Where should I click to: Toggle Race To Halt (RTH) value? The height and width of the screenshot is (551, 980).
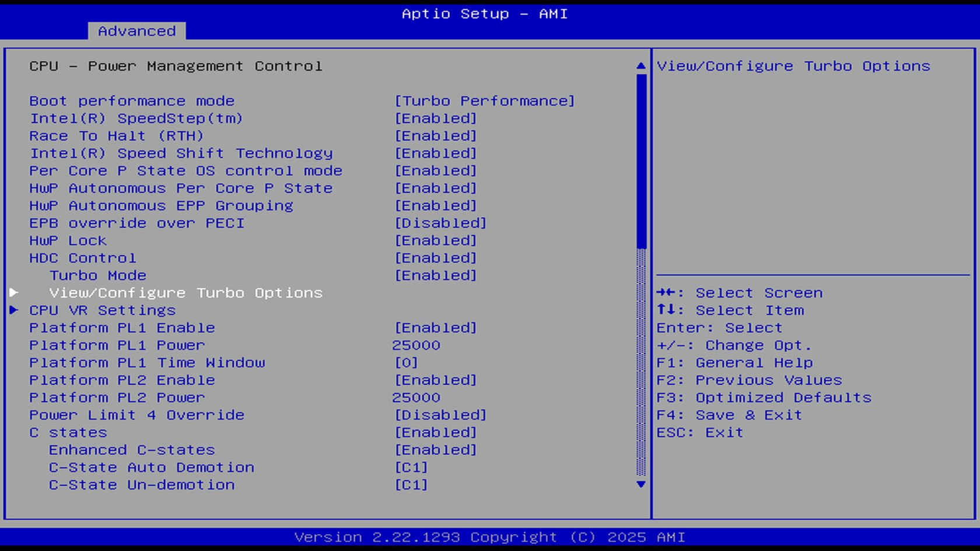436,136
